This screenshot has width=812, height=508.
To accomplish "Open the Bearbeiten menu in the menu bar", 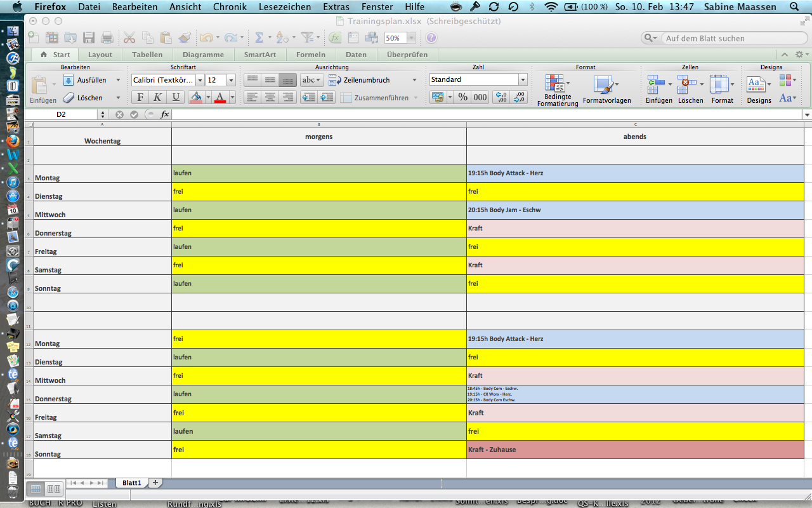I will pyautogui.click(x=134, y=7).
